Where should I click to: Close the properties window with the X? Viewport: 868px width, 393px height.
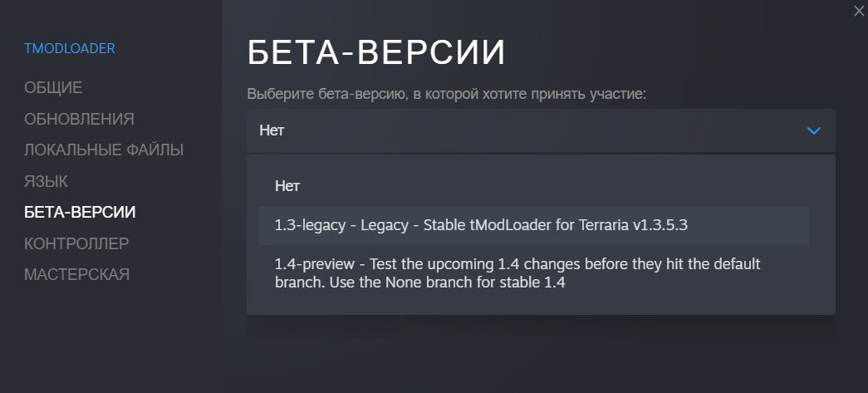pos(859,10)
